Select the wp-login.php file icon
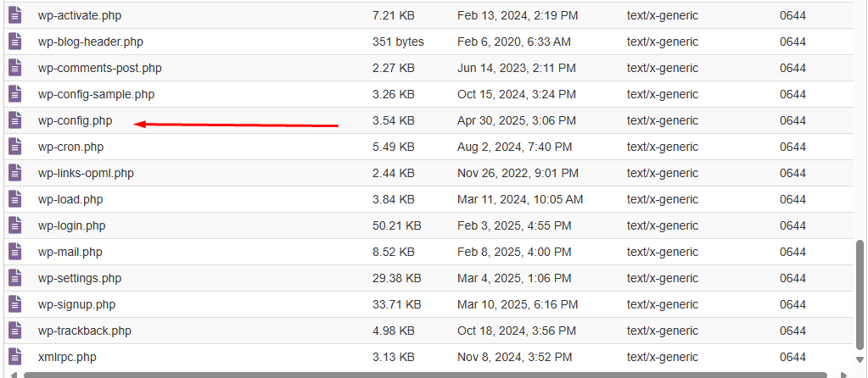 pos(15,225)
